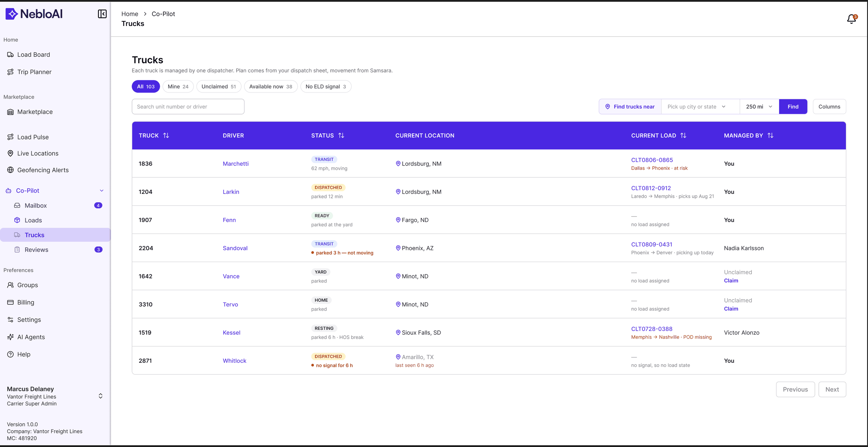This screenshot has height=447, width=868.
Task: Open the Columns button
Action: tap(829, 107)
